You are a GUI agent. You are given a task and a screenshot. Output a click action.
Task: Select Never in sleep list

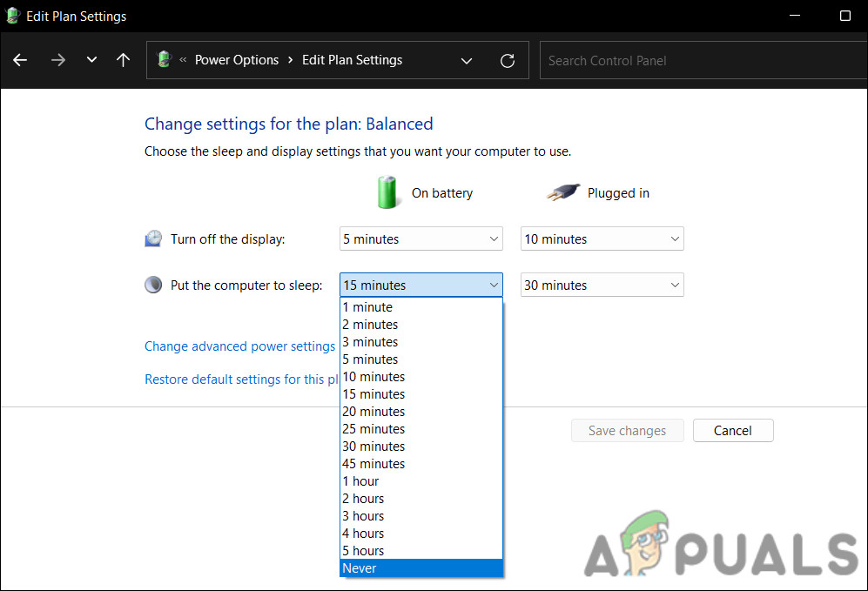[x=421, y=568]
